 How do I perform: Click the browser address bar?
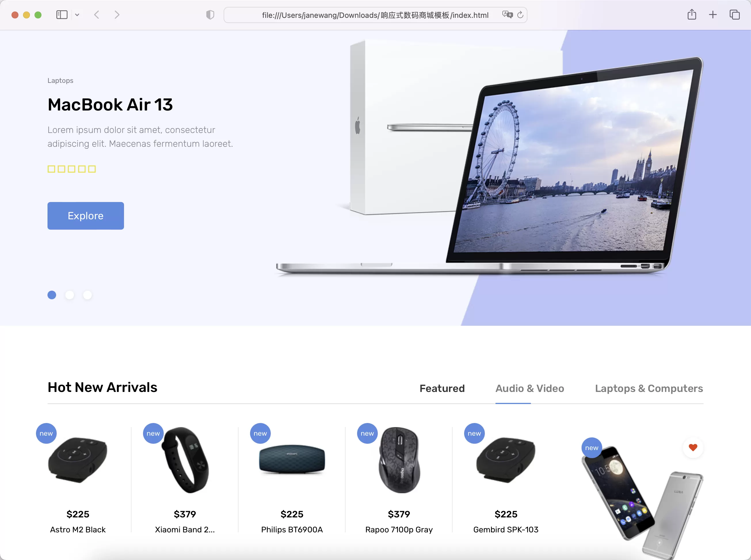click(376, 15)
